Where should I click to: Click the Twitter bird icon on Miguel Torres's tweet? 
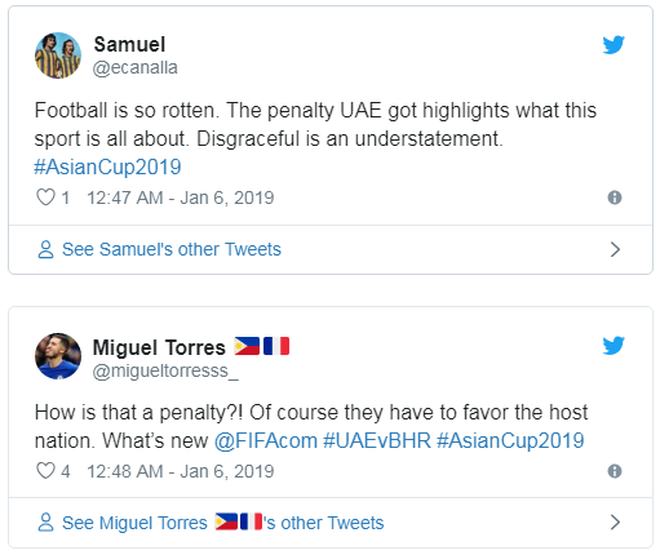tap(613, 346)
